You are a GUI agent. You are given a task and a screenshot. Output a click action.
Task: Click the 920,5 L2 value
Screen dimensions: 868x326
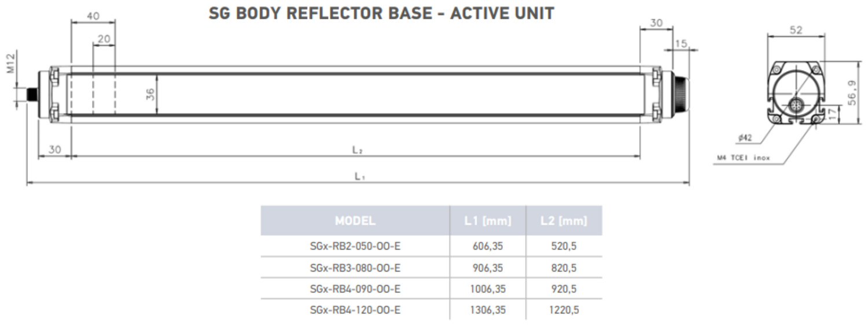click(564, 288)
